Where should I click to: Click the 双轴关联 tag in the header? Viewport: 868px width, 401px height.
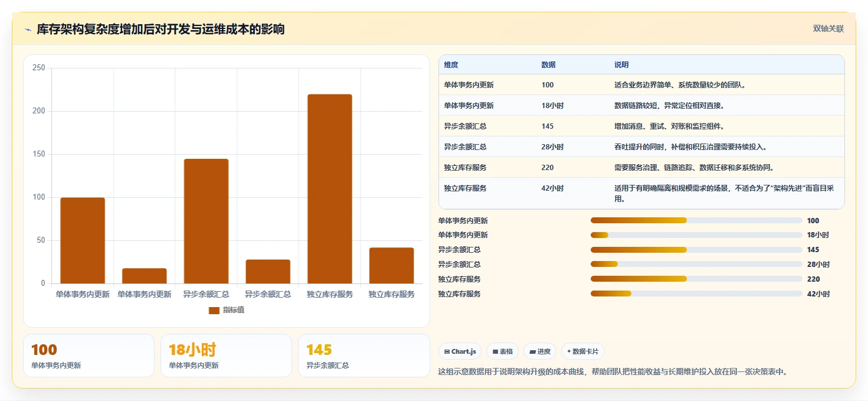828,28
